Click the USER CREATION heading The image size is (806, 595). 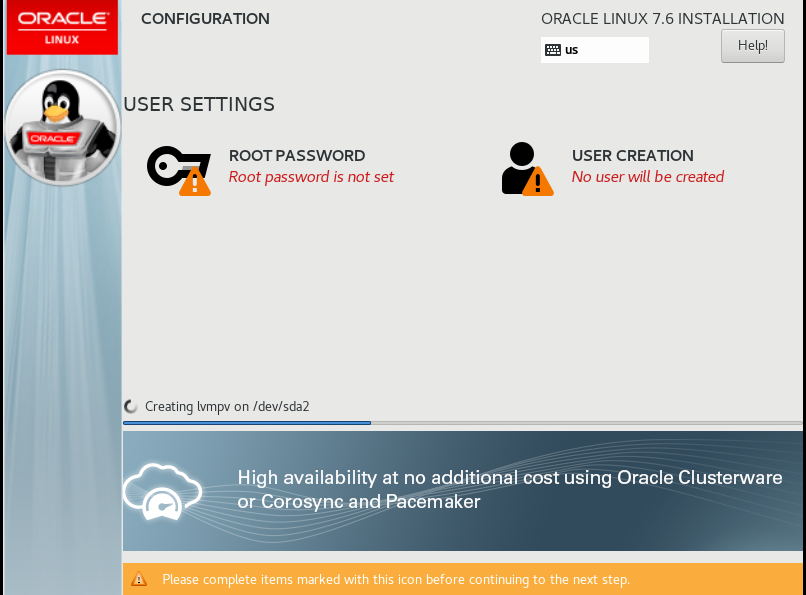click(633, 156)
